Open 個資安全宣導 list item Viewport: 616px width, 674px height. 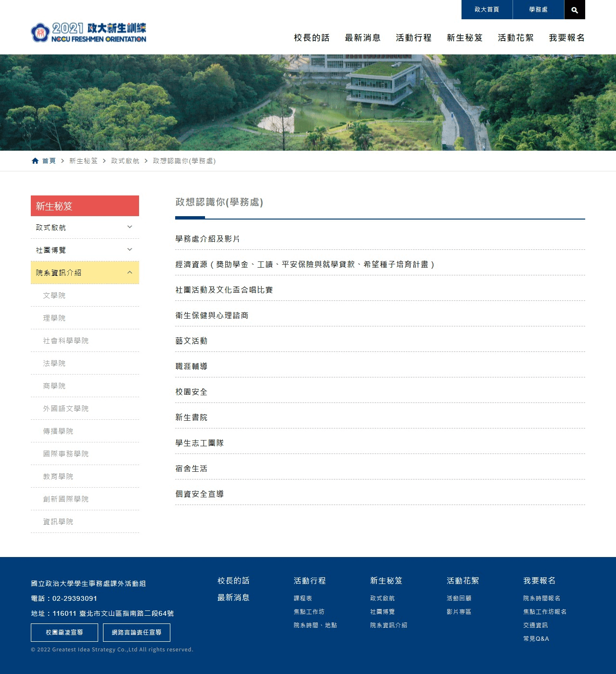(x=380, y=494)
